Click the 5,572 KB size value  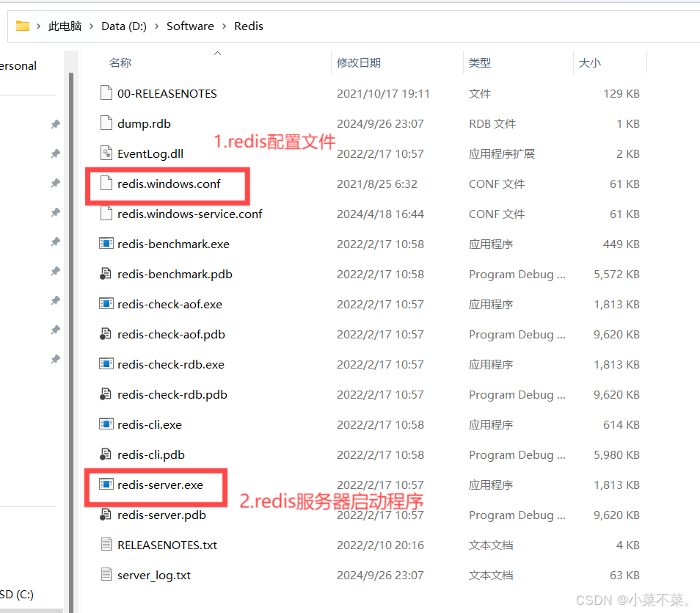616,274
